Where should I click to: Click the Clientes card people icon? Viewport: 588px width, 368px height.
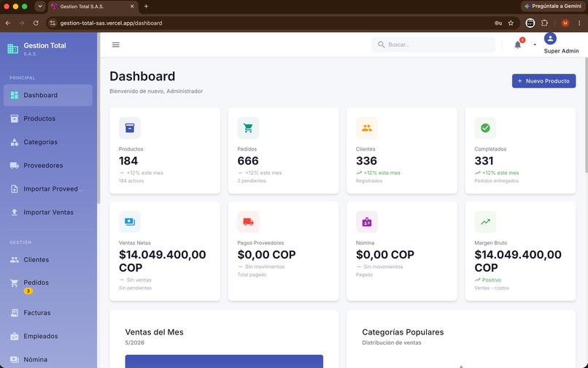[367, 128]
